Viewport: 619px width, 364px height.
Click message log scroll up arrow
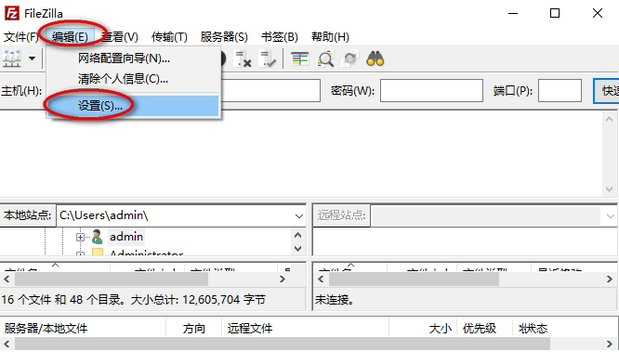click(x=609, y=119)
